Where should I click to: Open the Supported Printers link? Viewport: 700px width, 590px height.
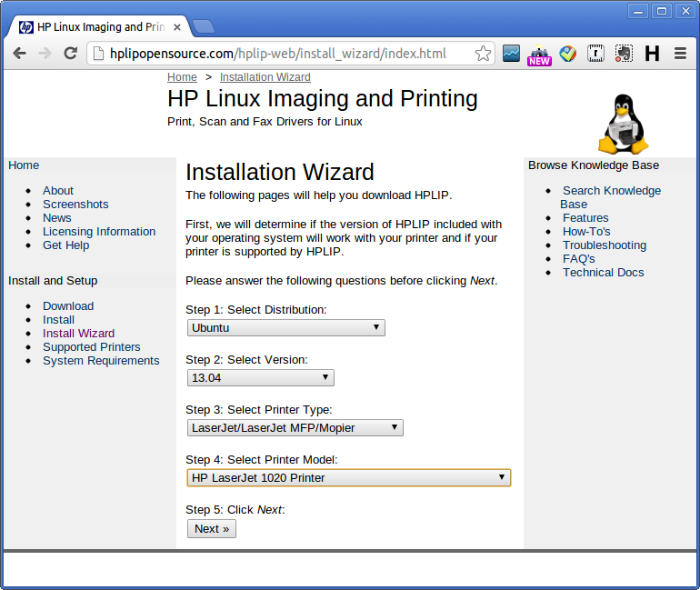pyautogui.click(x=92, y=346)
